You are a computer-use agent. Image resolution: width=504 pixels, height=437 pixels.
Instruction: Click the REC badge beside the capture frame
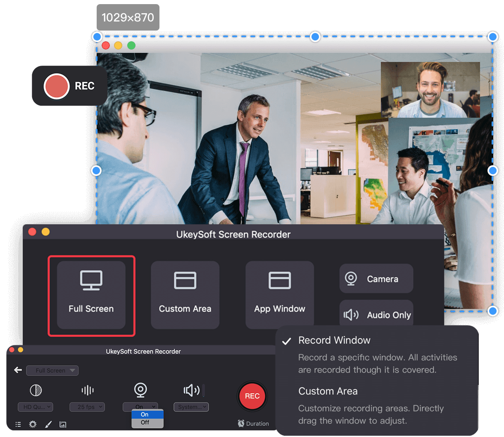click(x=69, y=86)
